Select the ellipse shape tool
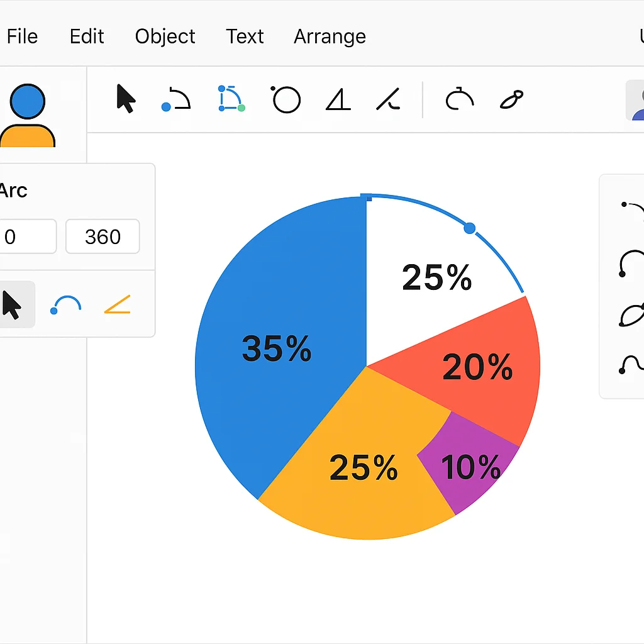This screenshot has width=644, height=644. tap(286, 99)
